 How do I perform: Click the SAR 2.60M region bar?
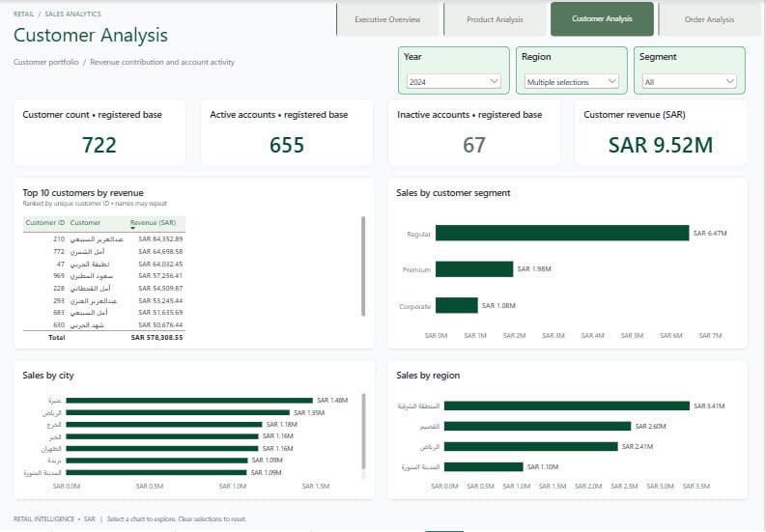click(x=537, y=427)
